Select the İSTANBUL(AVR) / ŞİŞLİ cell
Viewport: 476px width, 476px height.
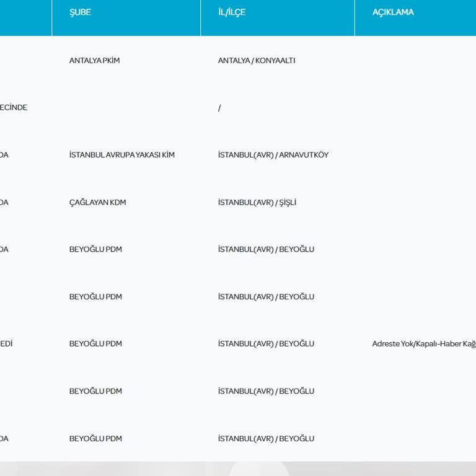[x=257, y=202]
